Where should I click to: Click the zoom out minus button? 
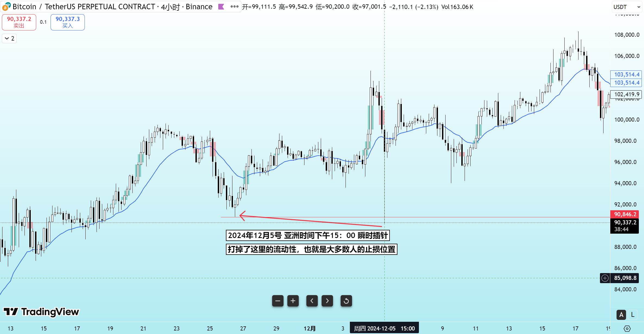click(x=278, y=301)
